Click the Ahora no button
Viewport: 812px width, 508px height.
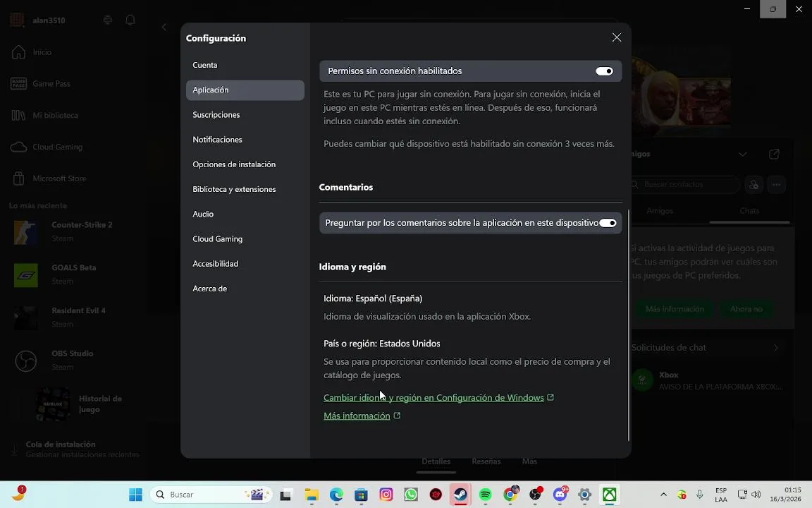(746, 309)
